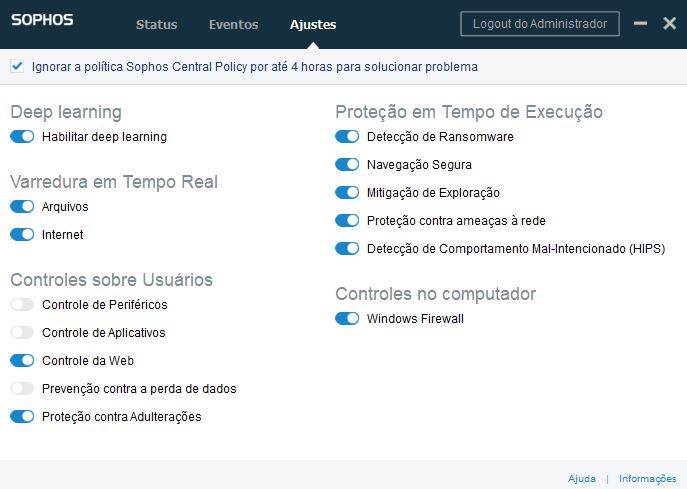Viewport: 687px width, 489px height.
Task: Click the Varredura em Tempo Real heading
Action: 114,182
